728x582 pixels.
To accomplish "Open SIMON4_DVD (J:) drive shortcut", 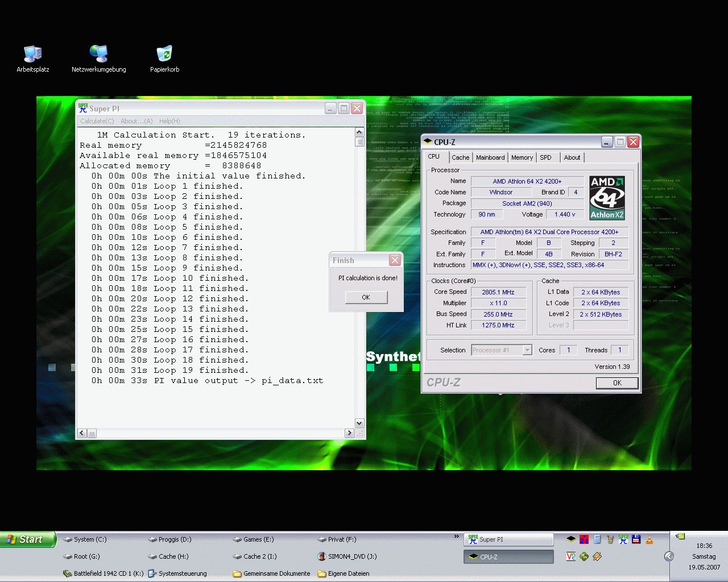I will (348, 556).
